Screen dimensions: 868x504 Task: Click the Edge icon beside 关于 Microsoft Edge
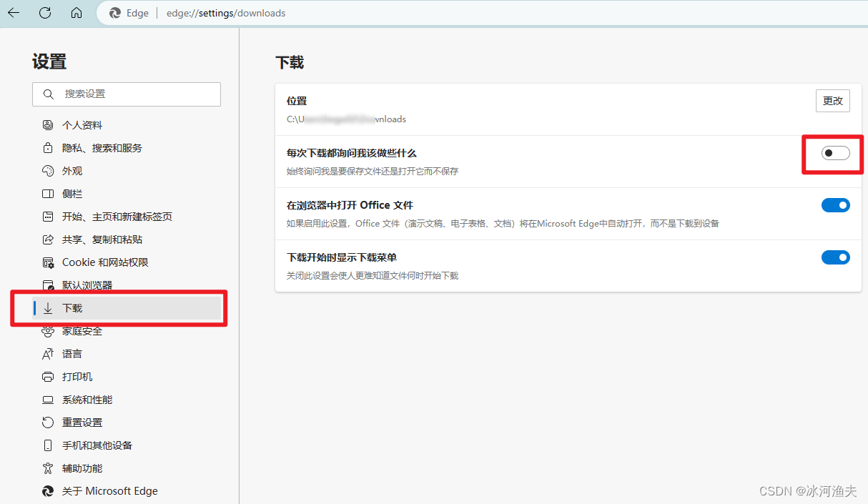pos(48,491)
